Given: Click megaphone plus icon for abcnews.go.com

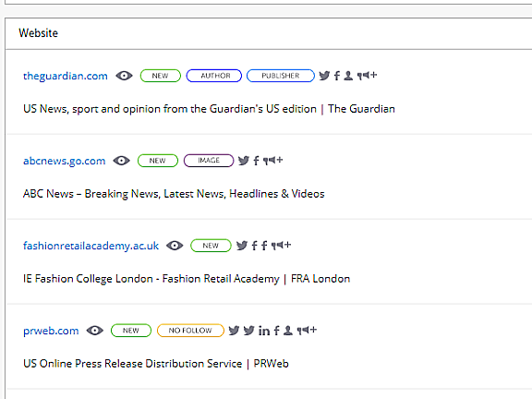Looking at the screenshot, I should tap(272, 160).
